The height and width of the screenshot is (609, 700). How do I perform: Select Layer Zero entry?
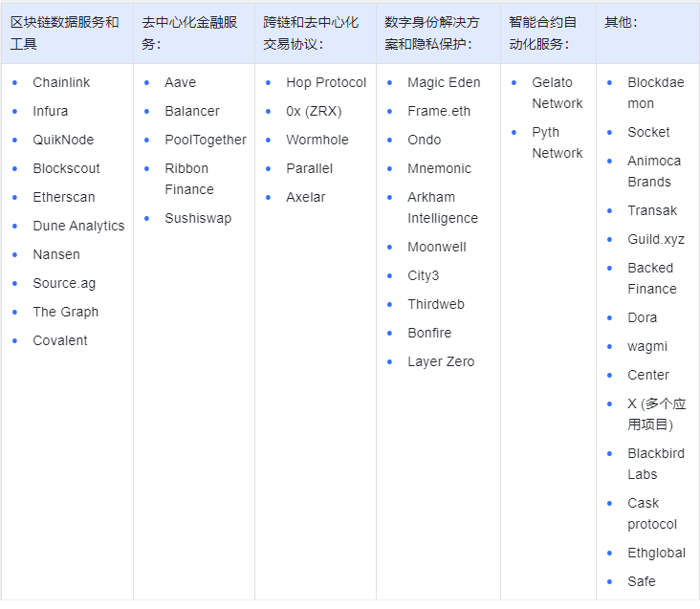coord(441,361)
